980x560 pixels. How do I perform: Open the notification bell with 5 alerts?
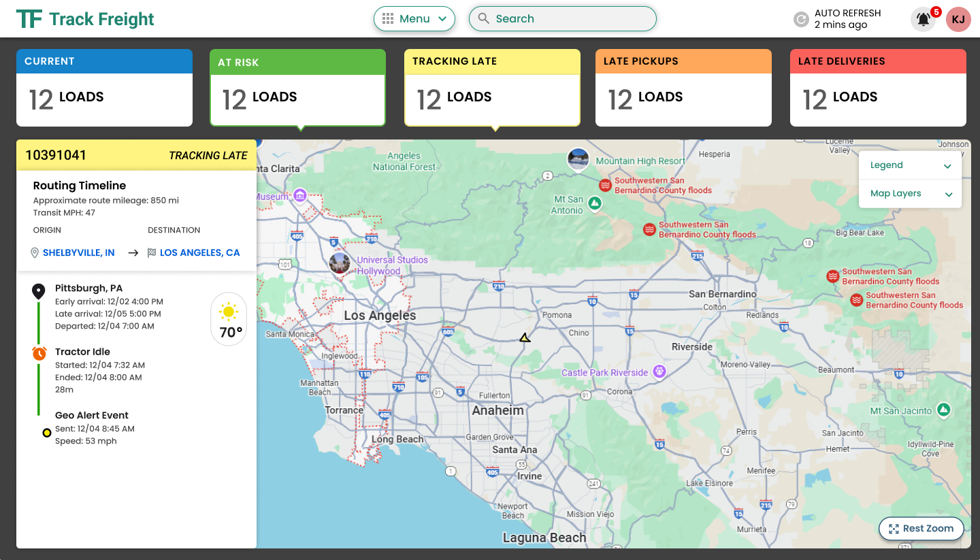tap(923, 19)
